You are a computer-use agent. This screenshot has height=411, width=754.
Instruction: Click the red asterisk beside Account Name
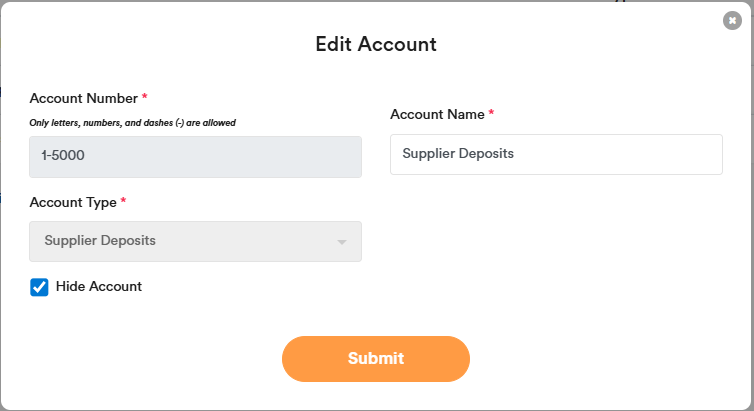(492, 114)
